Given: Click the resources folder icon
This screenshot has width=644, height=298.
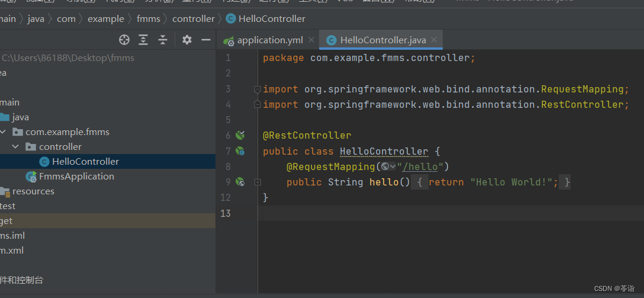Looking at the screenshot, I should click(x=5, y=191).
